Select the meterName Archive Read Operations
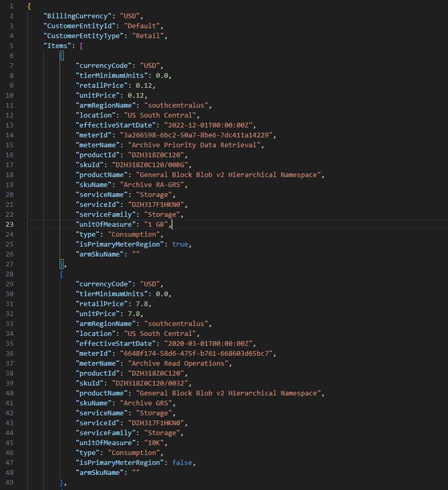The width and height of the screenshot is (448, 490). pos(179,363)
